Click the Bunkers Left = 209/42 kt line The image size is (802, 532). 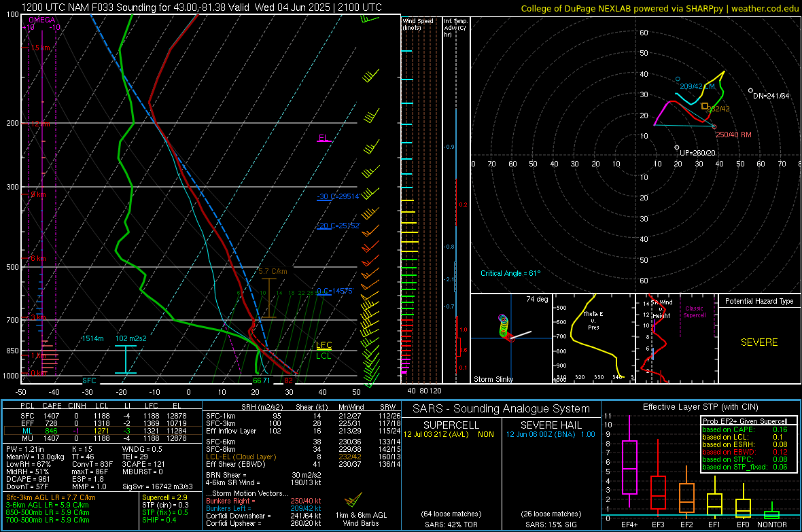264,508
